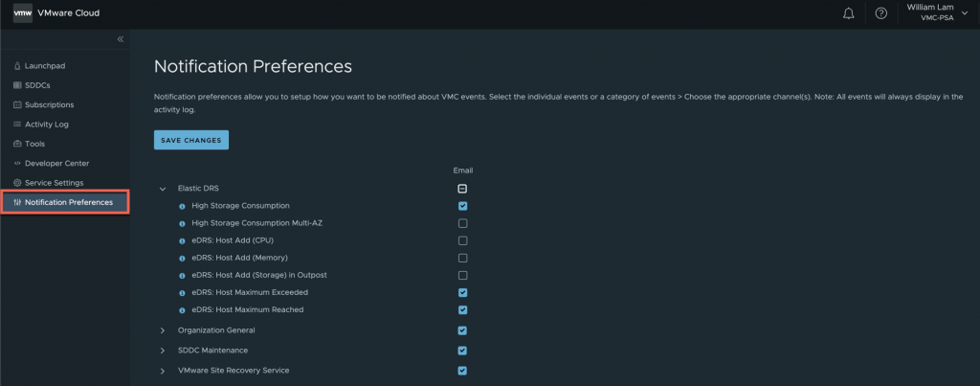The height and width of the screenshot is (386, 980).
Task: Expand the Organization General category
Action: pos(163,330)
